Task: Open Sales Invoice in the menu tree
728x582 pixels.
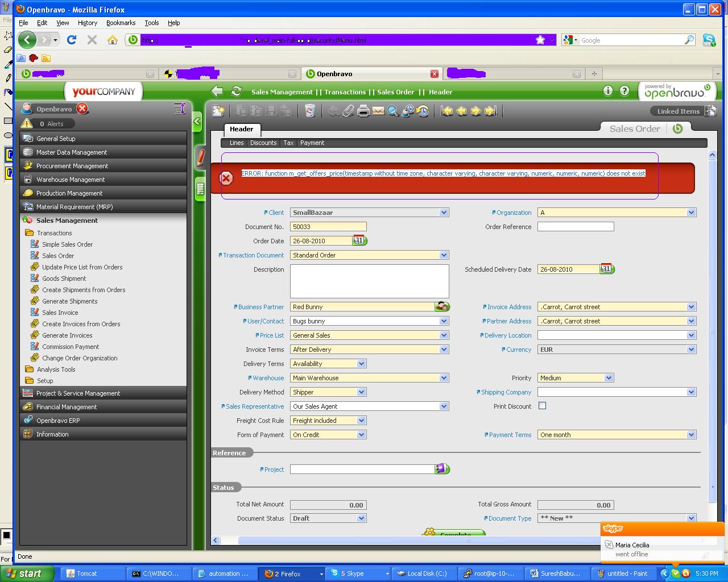Action: point(60,313)
